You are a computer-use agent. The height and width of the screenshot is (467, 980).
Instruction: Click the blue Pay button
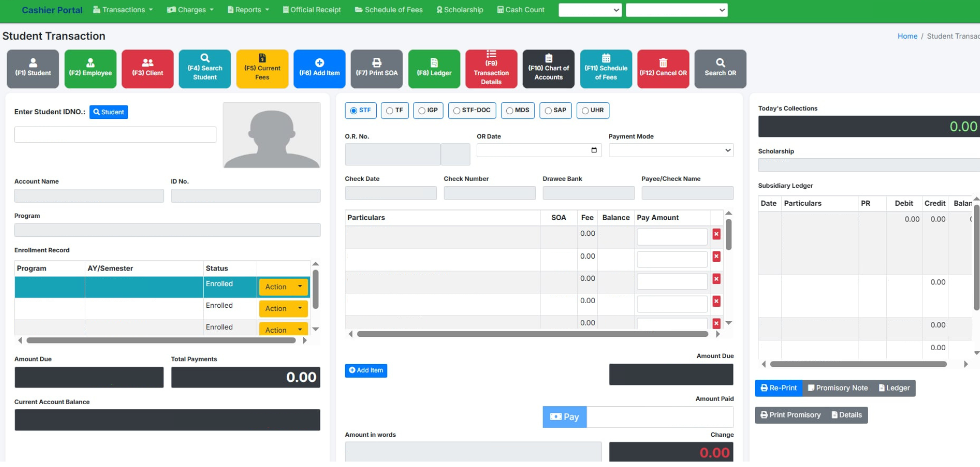click(x=564, y=417)
